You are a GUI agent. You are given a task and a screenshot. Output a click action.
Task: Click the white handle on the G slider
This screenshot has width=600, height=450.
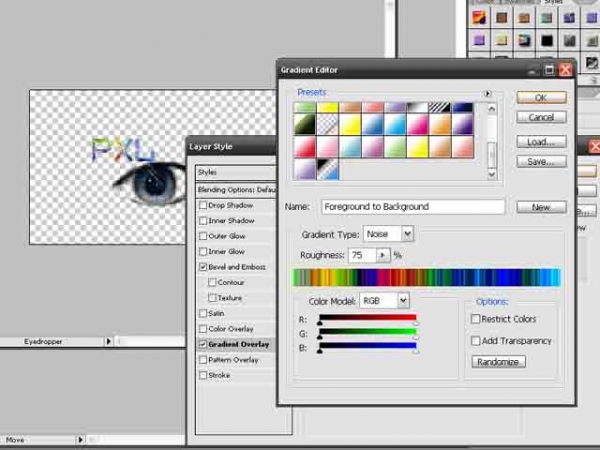[416, 338]
